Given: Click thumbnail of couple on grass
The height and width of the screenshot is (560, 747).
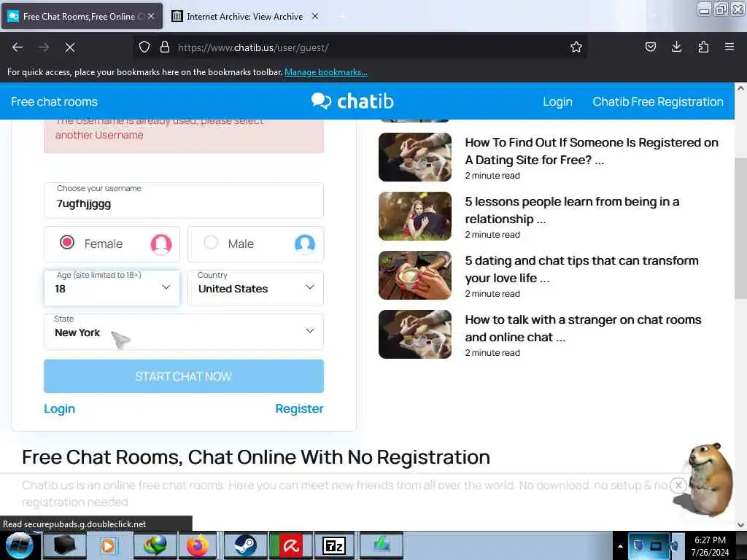Looking at the screenshot, I should click(415, 216).
